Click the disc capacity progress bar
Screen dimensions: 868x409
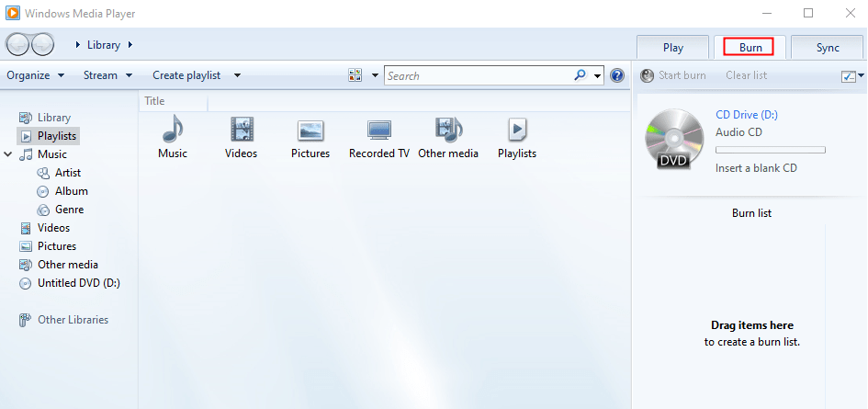coord(770,150)
